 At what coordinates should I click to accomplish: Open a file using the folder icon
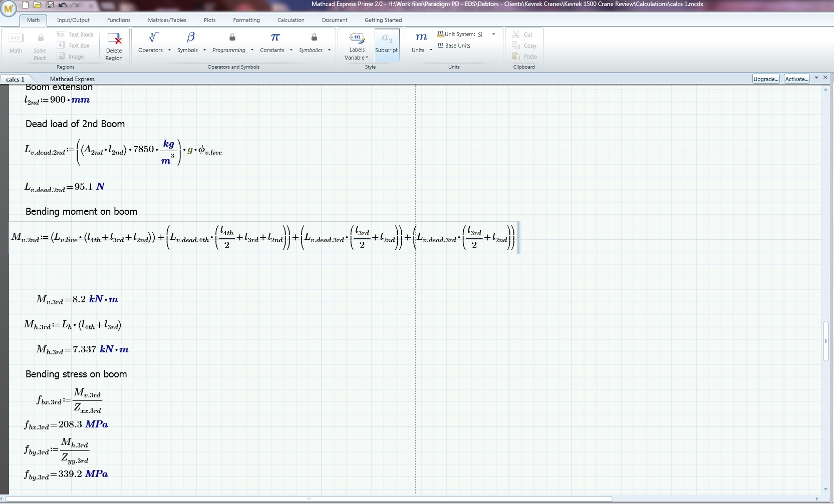click(38, 5)
